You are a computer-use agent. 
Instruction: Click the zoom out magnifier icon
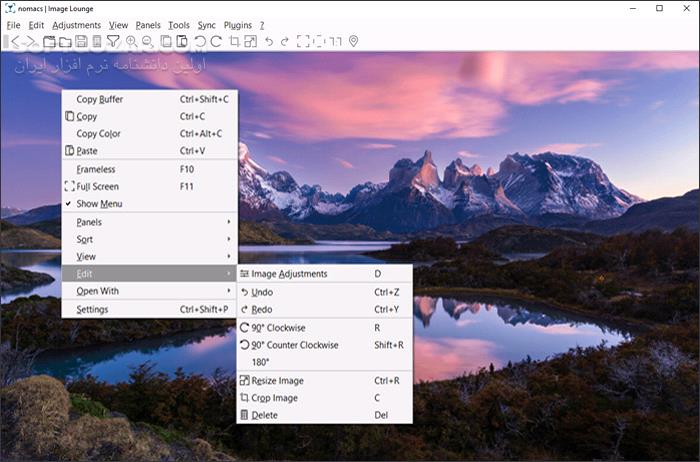(148, 41)
